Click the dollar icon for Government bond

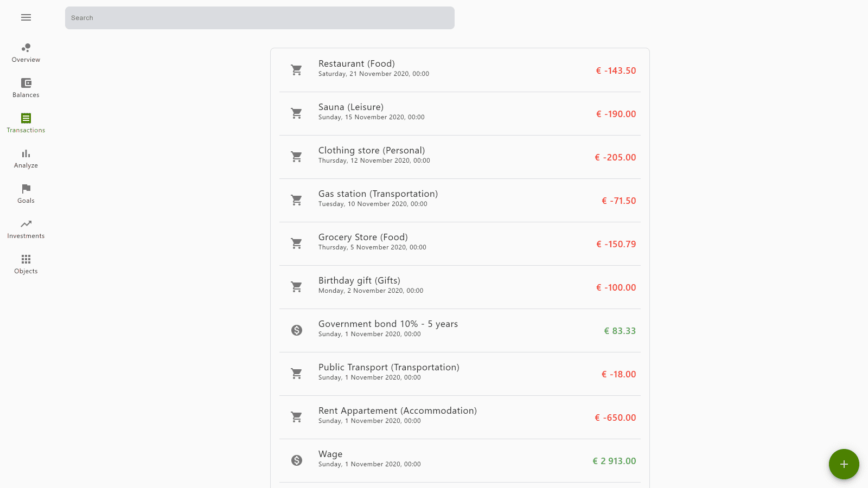(297, 330)
